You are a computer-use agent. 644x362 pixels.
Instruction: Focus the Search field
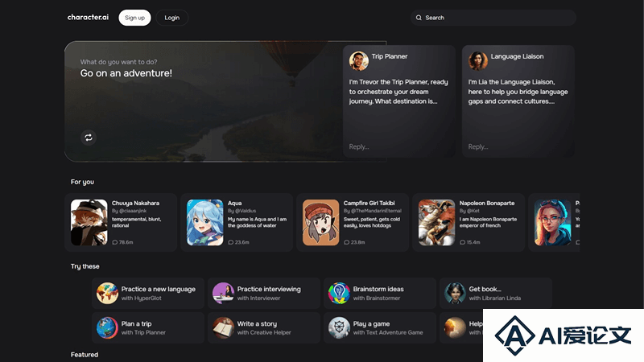click(x=493, y=18)
